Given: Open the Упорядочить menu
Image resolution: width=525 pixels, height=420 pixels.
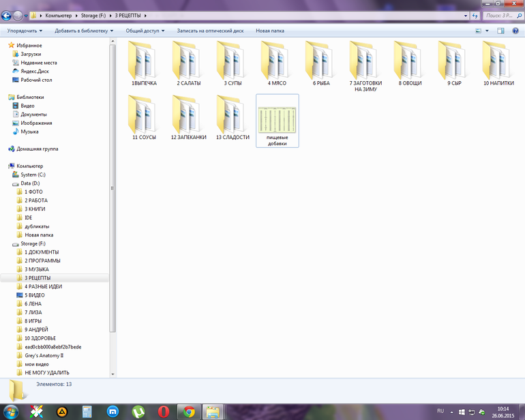Looking at the screenshot, I should (x=25, y=31).
